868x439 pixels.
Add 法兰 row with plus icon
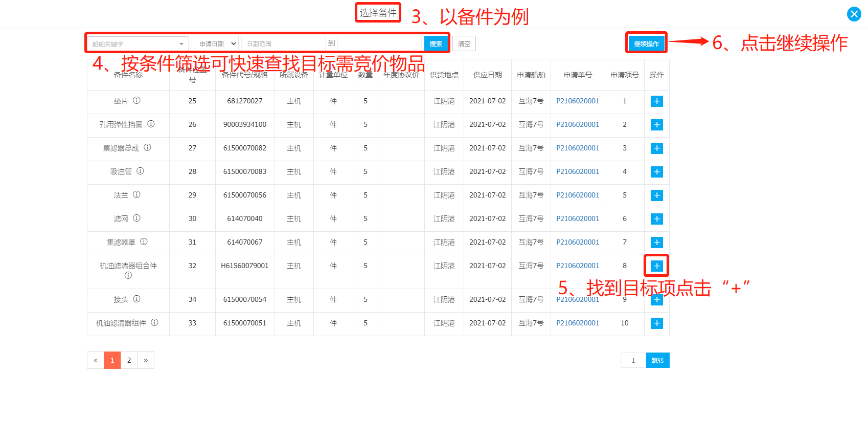point(657,195)
